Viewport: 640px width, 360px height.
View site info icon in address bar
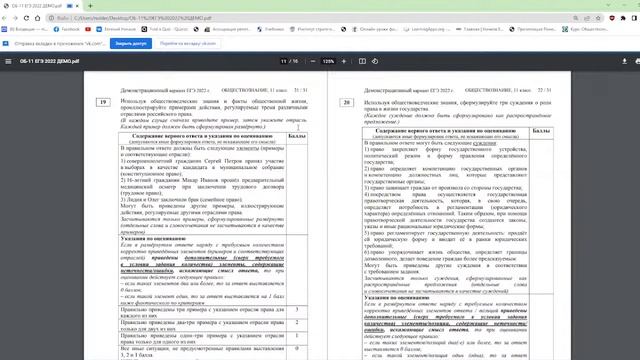click(x=51, y=18)
